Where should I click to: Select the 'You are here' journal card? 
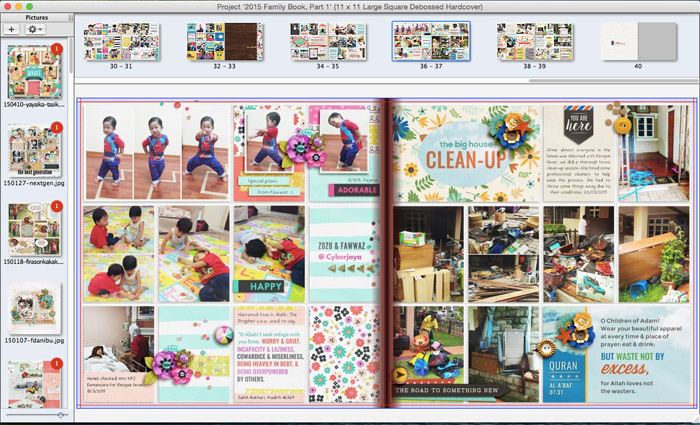pos(579,153)
